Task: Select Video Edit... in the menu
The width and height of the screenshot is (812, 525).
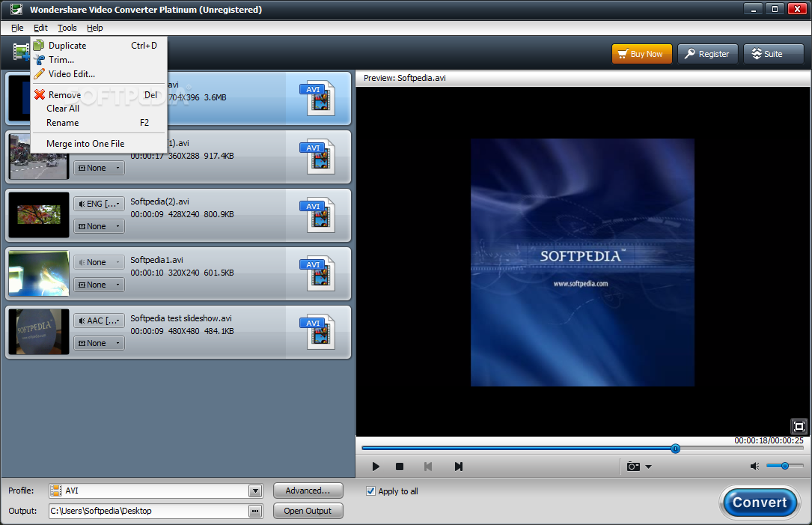Action: pos(98,74)
